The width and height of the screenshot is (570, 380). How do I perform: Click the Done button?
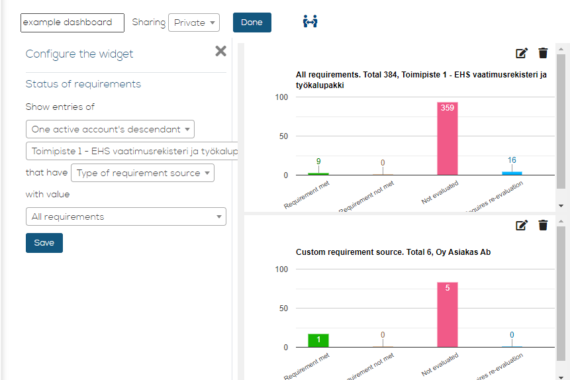(x=252, y=23)
